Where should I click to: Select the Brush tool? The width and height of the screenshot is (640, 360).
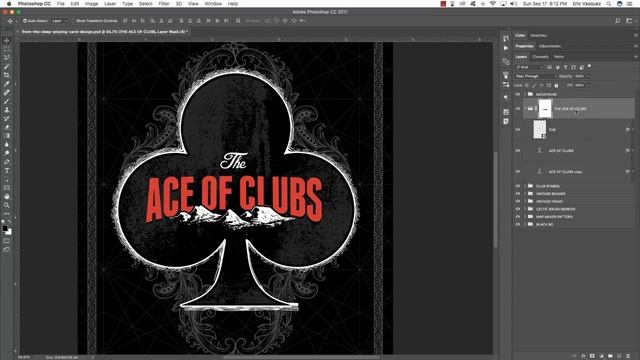click(x=7, y=101)
